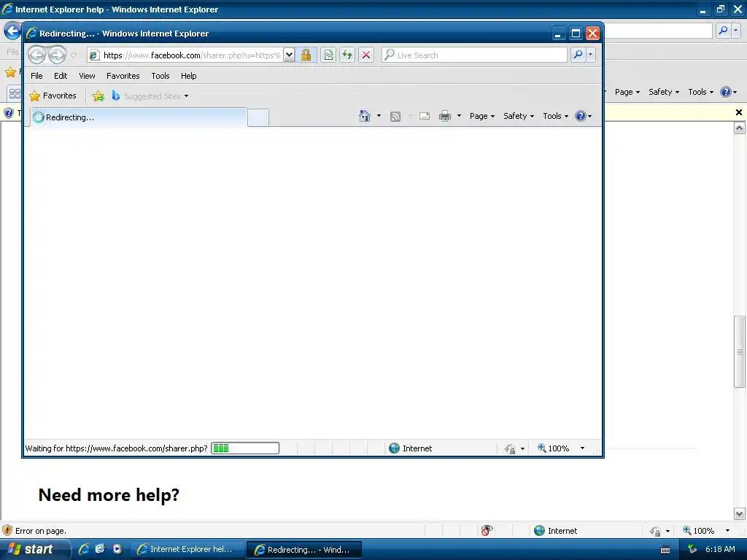
Task: Click the Need more help? heading
Action: click(x=109, y=495)
